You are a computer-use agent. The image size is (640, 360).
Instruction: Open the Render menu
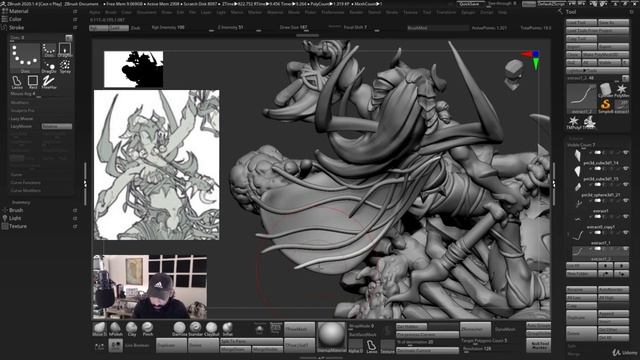pyautogui.click(x=356, y=12)
